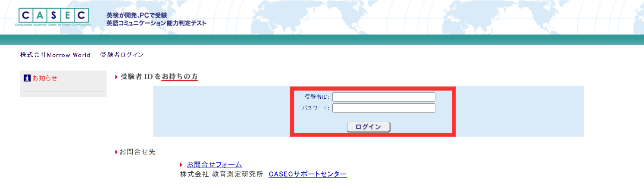644x190 pixels.
Task: Click the 受験者IDをお持ちの方 heading
Action: (x=159, y=77)
